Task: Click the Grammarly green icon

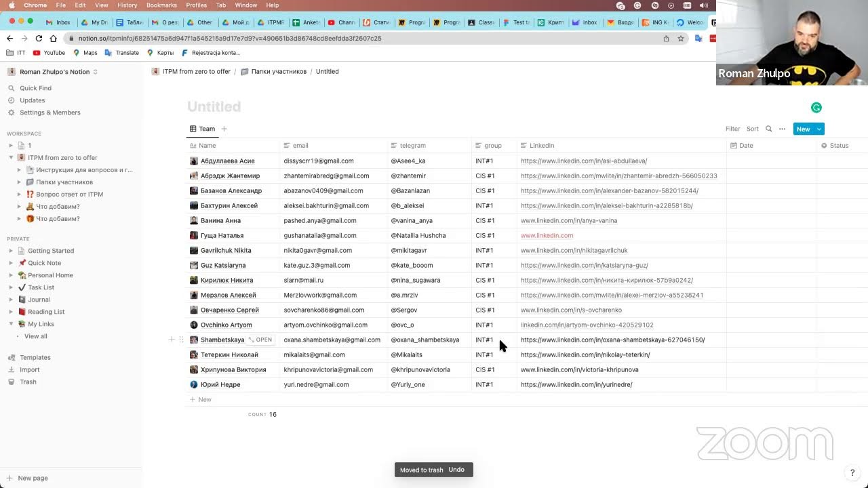Action: [816, 107]
